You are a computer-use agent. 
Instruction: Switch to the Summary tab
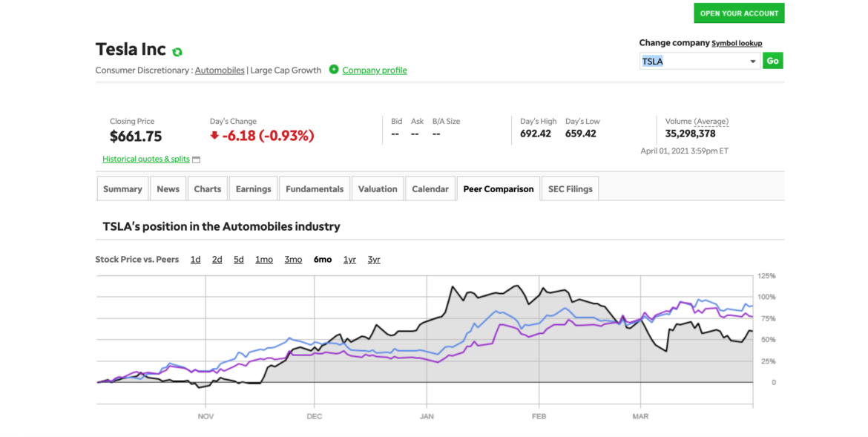click(x=122, y=188)
